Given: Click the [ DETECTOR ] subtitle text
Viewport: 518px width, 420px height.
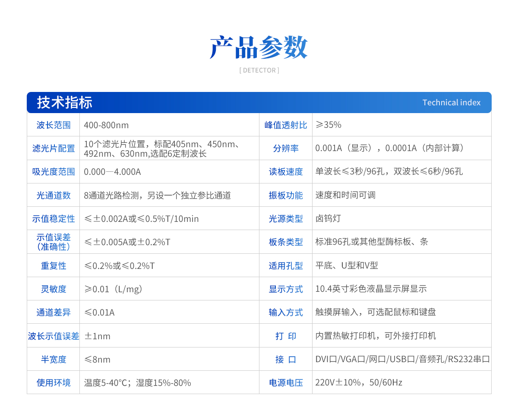Looking at the screenshot, I should tap(259, 70).
